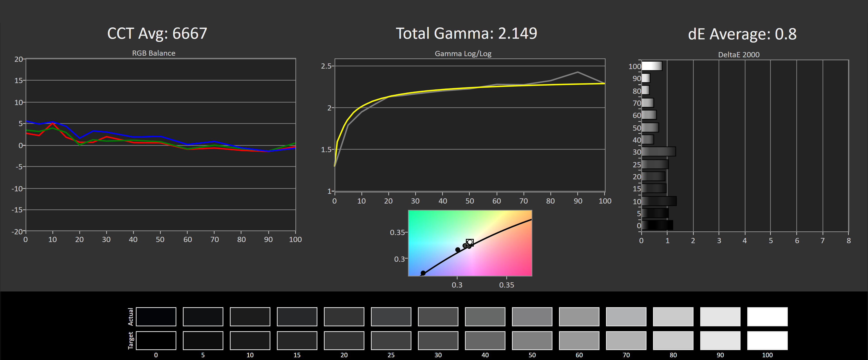Click the black point at bottom-left of CIE curve
Screen dimensions: 868x360
pos(423,273)
